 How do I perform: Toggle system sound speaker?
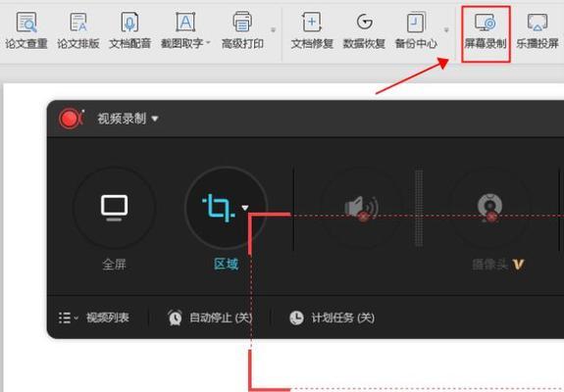361,208
